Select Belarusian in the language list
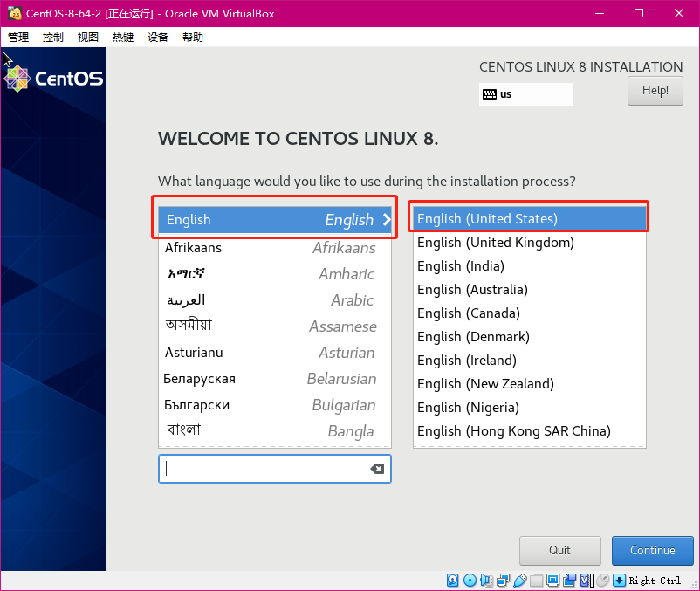Viewport: 700px width, 591px height. (x=275, y=379)
